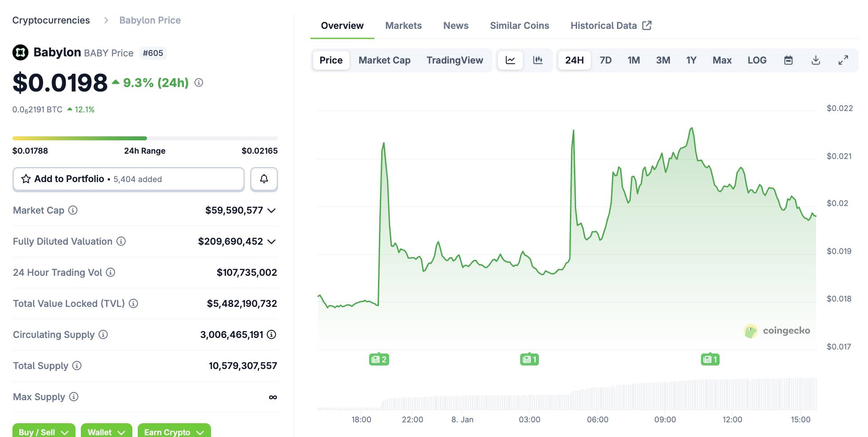The image size is (868, 437).
Task: Go to the Similar Coins tab
Action: click(x=519, y=26)
